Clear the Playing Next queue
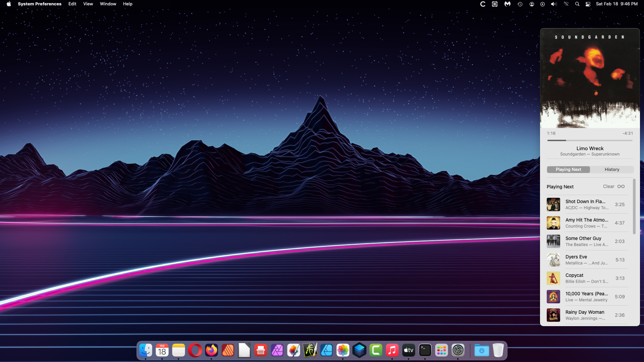 coord(608,186)
